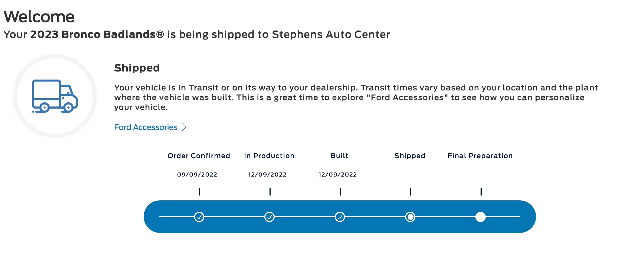The height and width of the screenshot is (254, 644).
Task: Click the Shipped current-stage circle
Action: click(410, 217)
